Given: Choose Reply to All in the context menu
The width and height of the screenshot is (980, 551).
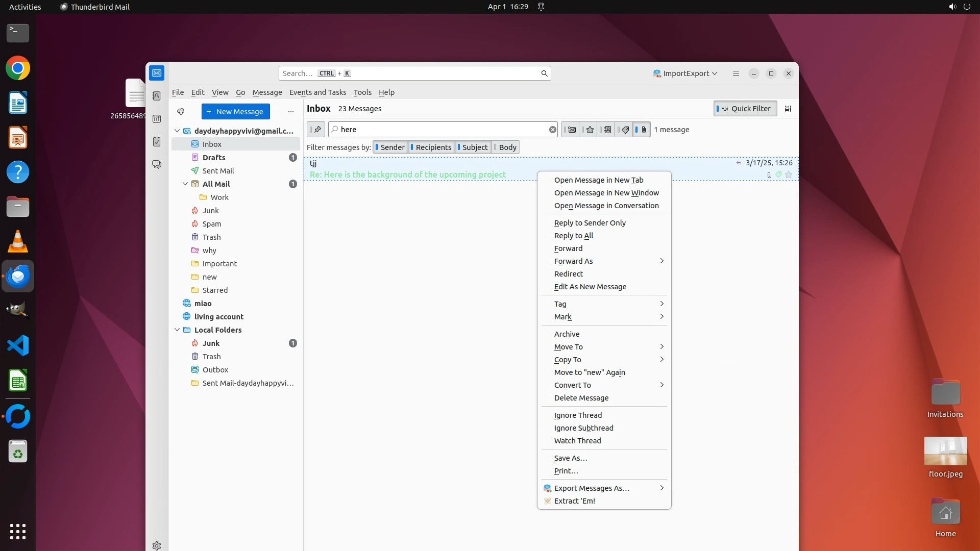Looking at the screenshot, I should pos(574,236).
